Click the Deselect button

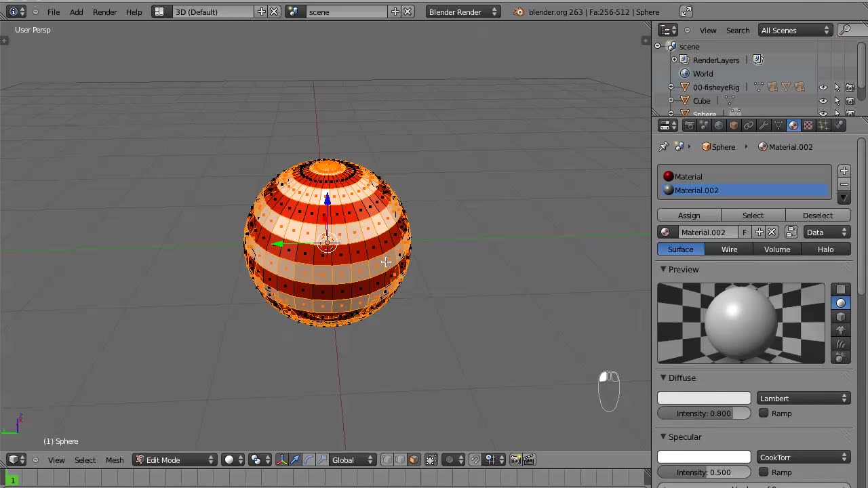pyautogui.click(x=818, y=216)
